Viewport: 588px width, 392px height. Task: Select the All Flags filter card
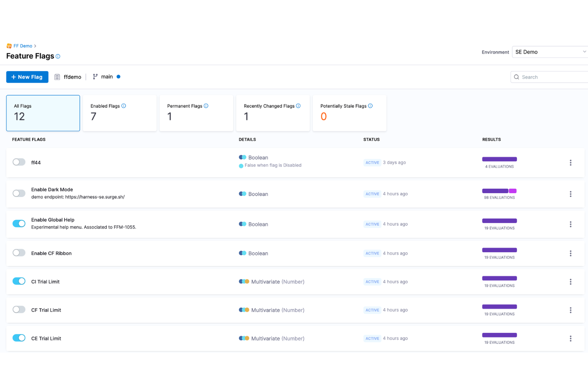(43, 113)
